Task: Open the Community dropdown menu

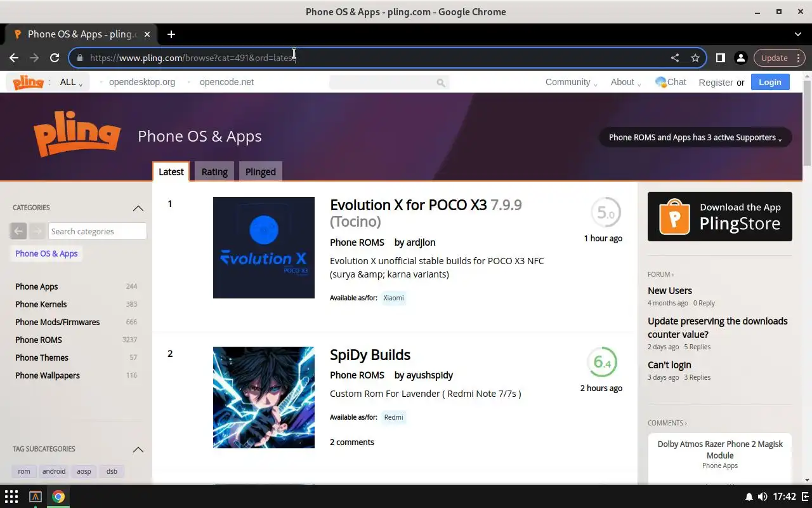Action: coord(571,82)
